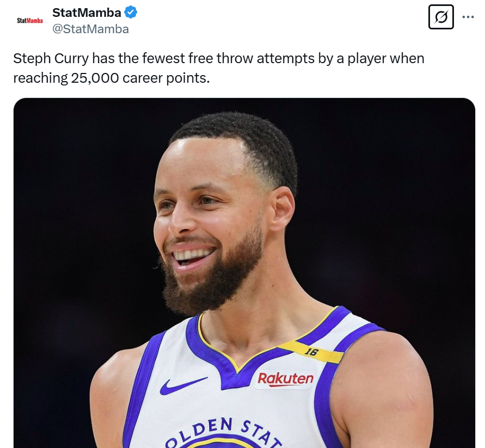Click Curry's beard in the image
The image size is (485, 448).
click(x=218, y=283)
